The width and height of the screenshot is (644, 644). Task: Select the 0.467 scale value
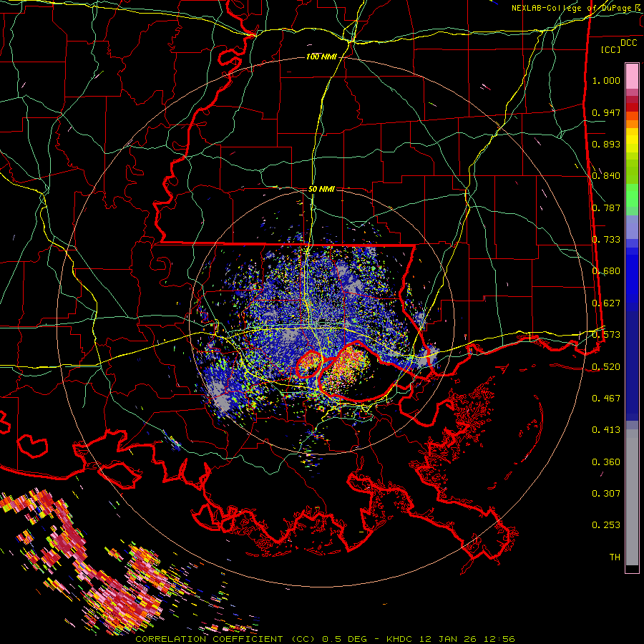click(x=606, y=399)
